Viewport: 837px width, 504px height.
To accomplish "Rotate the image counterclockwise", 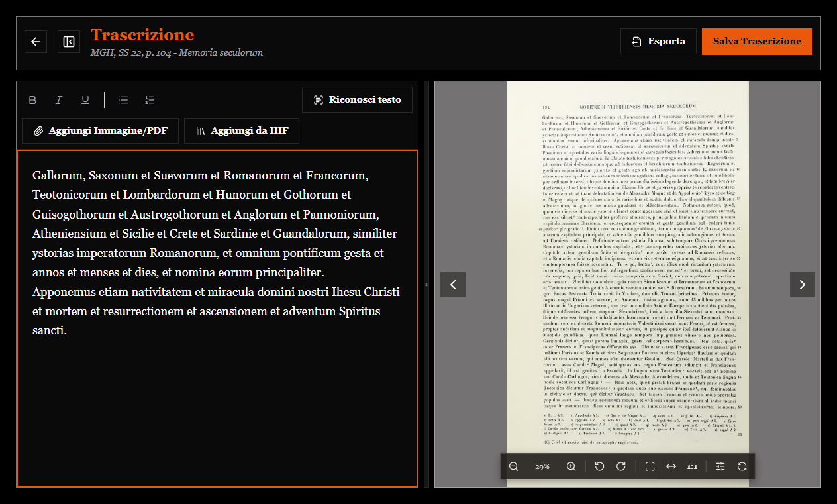I will 600,466.
